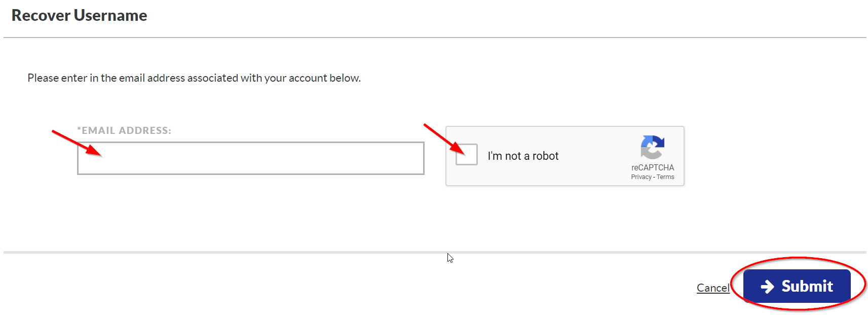Click the "Recover Username" heading
Screen dimensions: 868x315
80,16
